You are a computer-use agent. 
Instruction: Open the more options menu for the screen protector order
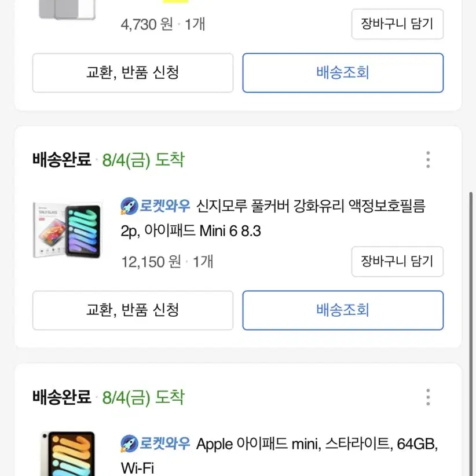428,159
